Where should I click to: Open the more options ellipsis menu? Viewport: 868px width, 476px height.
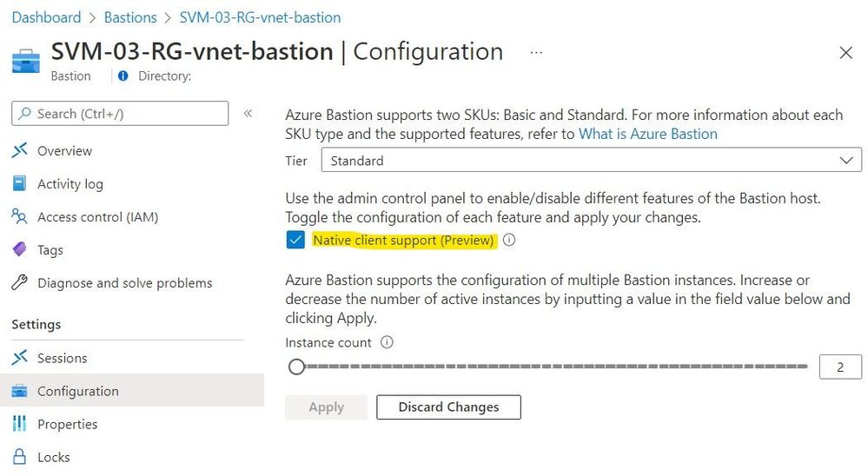point(536,53)
